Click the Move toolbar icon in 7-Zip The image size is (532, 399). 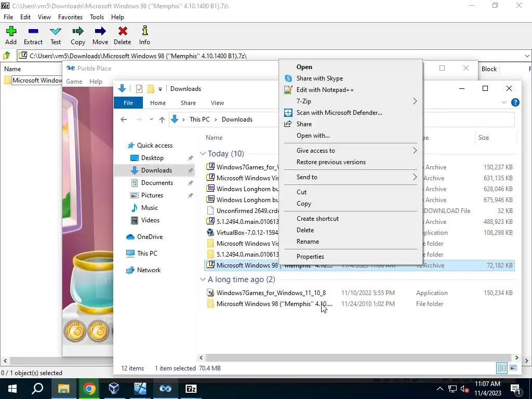[100, 35]
